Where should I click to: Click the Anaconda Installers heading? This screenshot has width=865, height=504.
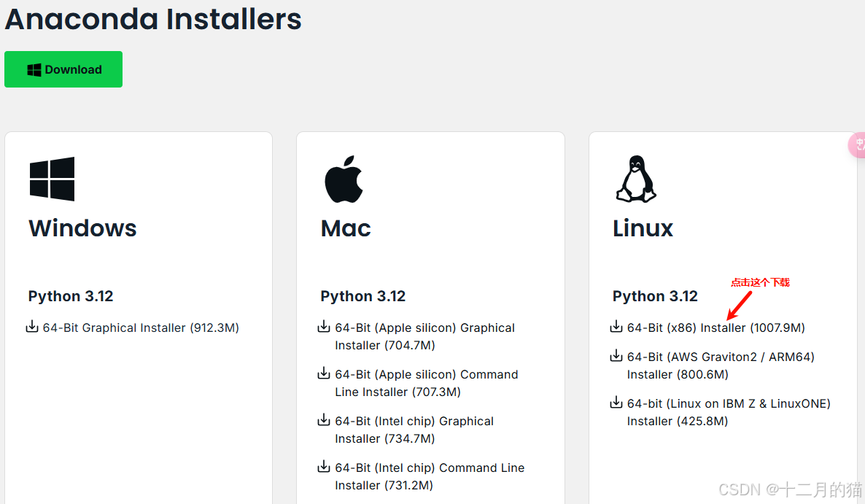153,19
